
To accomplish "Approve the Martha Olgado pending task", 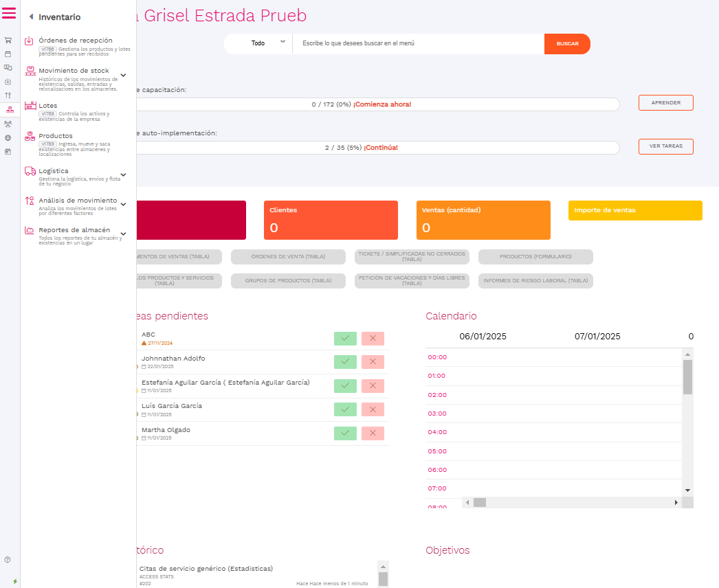I will point(345,433).
